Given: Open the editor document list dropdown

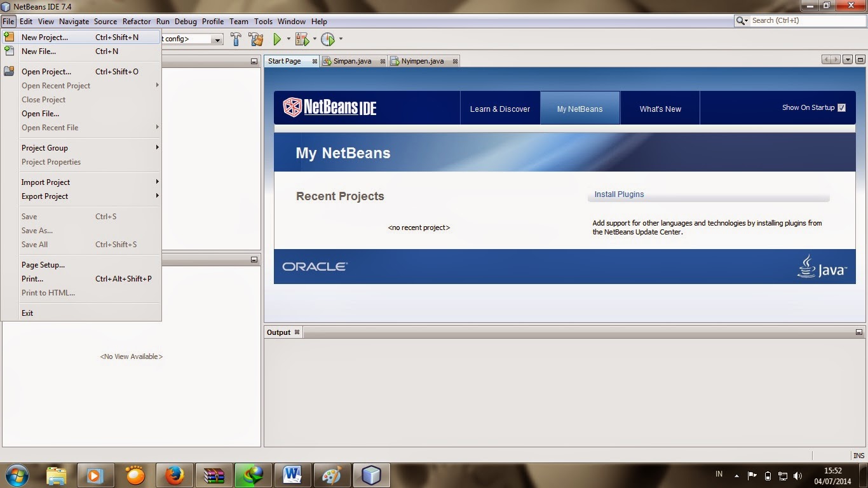Looking at the screenshot, I should coord(848,60).
